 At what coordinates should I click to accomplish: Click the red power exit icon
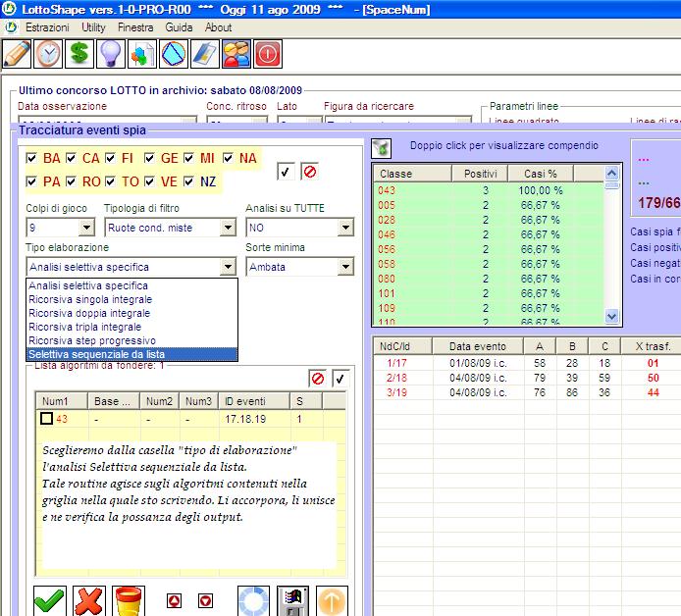[x=268, y=54]
